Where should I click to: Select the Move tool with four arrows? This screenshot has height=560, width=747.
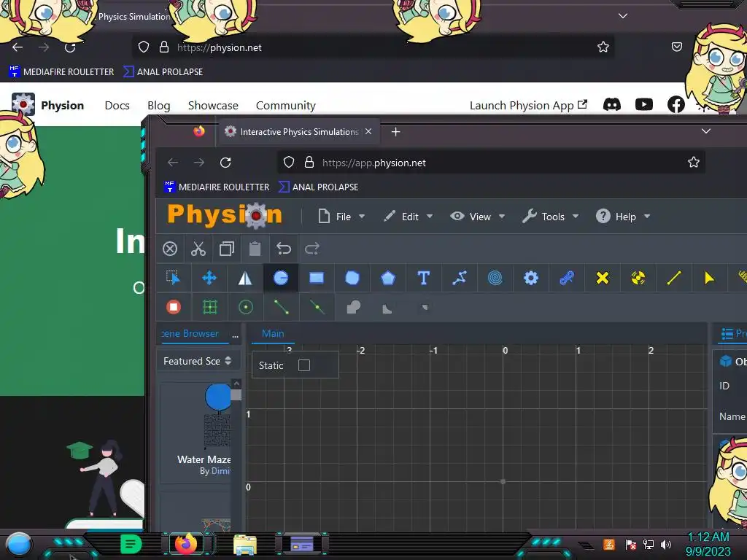tap(209, 278)
